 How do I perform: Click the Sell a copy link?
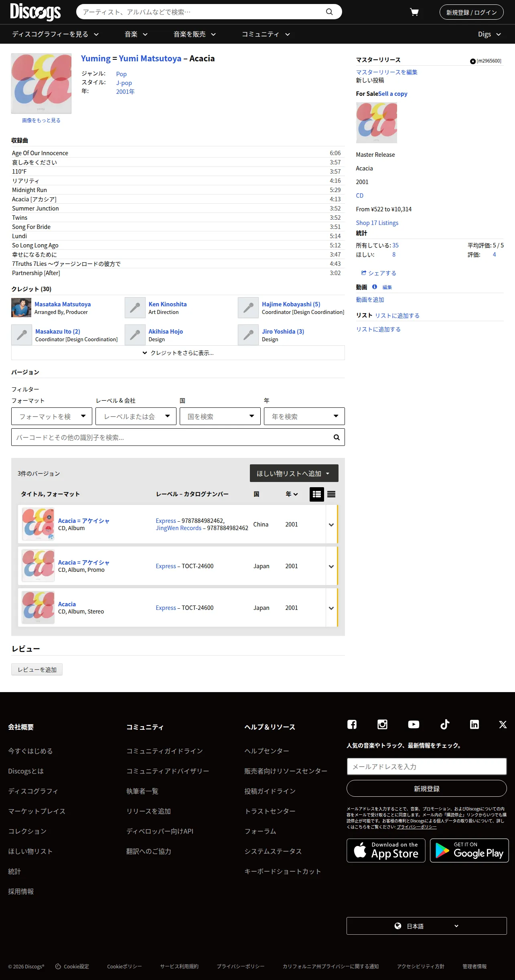393,94
